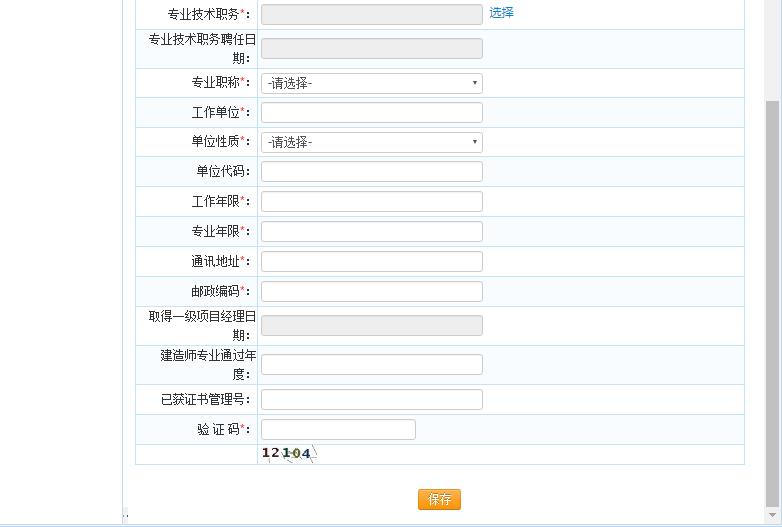The height and width of the screenshot is (527, 782).
Task: Refresh the 12104 captcha image
Action: (288, 454)
